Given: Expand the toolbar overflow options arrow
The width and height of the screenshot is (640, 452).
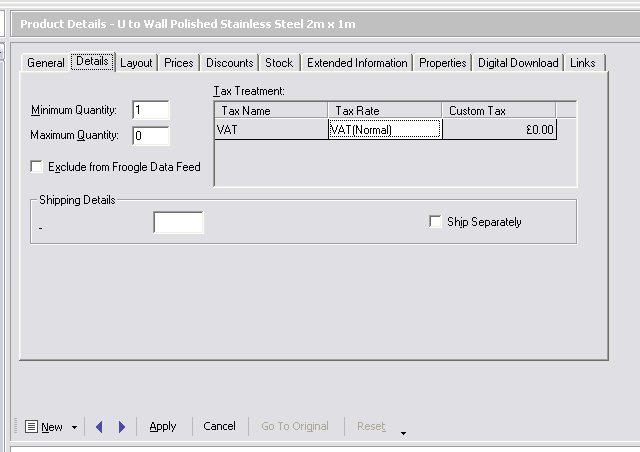Looking at the screenshot, I should 403,433.
